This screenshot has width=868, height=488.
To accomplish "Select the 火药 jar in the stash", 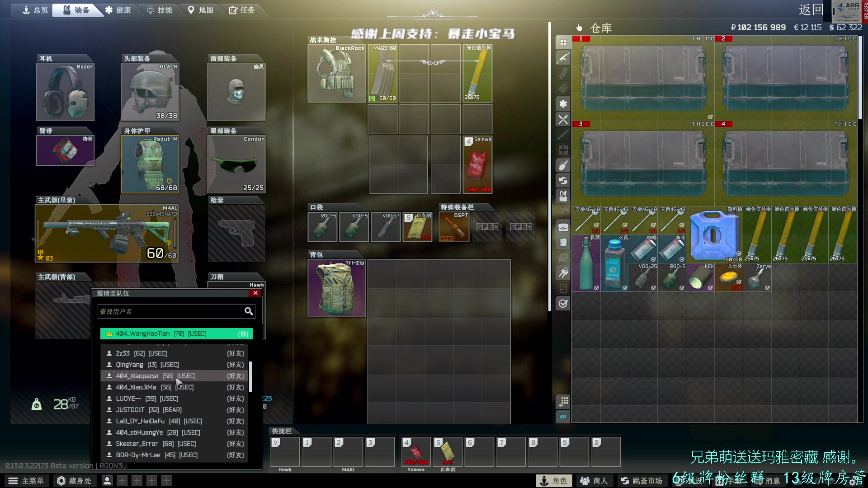I will coord(615,263).
